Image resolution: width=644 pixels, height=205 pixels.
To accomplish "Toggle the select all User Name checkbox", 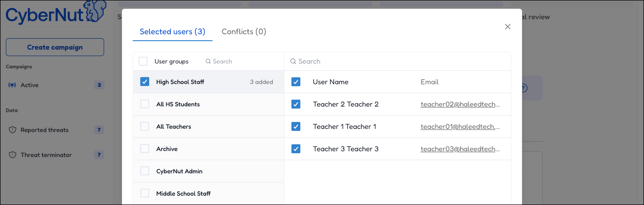I will point(296,82).
